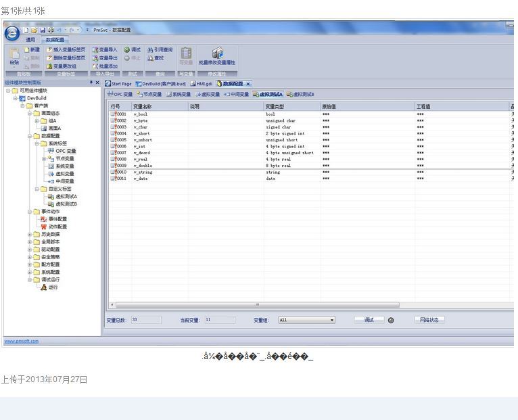Click the 网络状态 button
Viewport: 518px width, 420px height.
pyautogui.click(x=429, y=320)
